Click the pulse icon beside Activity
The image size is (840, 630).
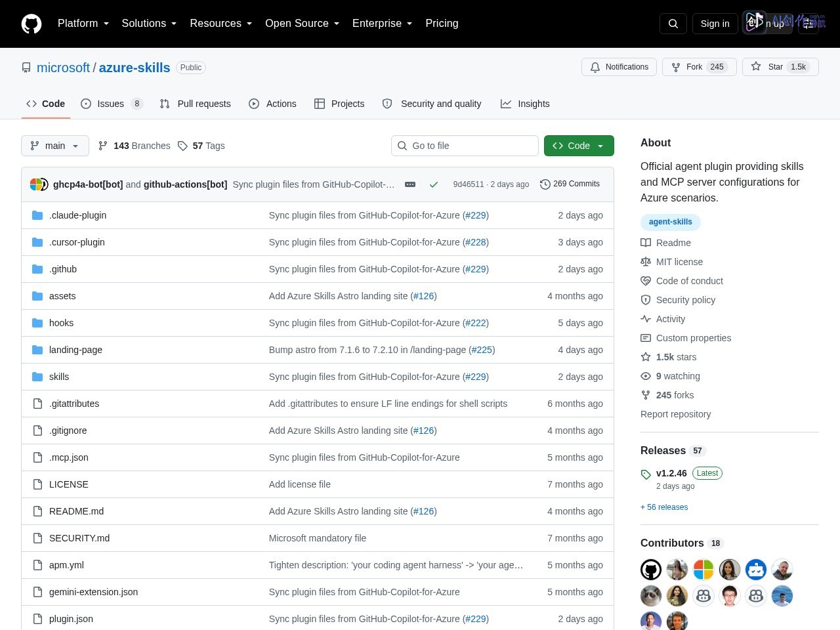point(646,319)
